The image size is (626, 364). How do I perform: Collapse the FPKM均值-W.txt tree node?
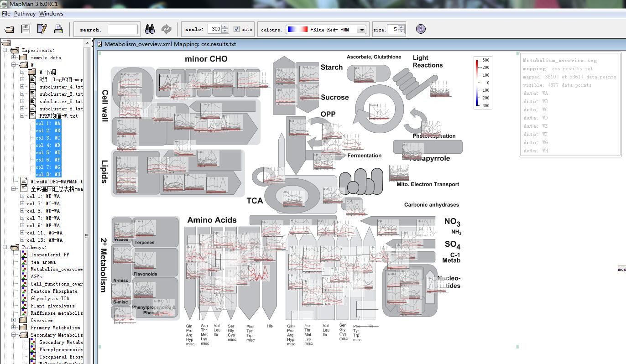(22, 116)
